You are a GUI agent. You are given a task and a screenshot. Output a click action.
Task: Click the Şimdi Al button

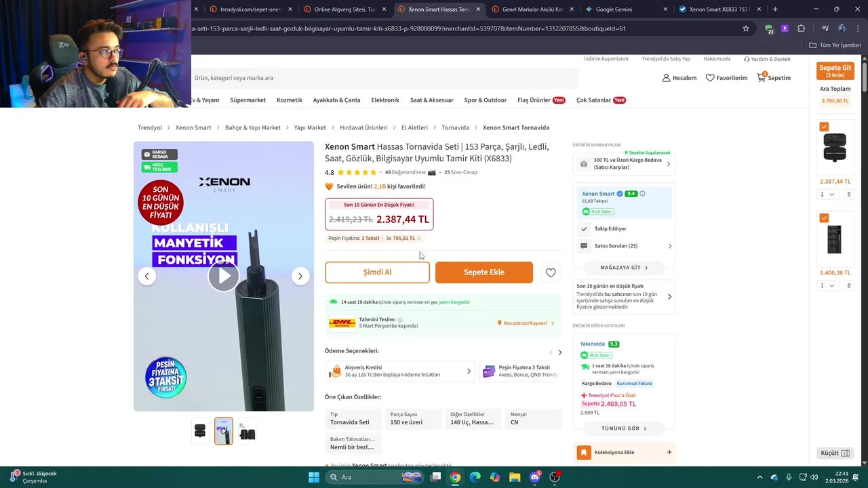(x=377, y=272)
